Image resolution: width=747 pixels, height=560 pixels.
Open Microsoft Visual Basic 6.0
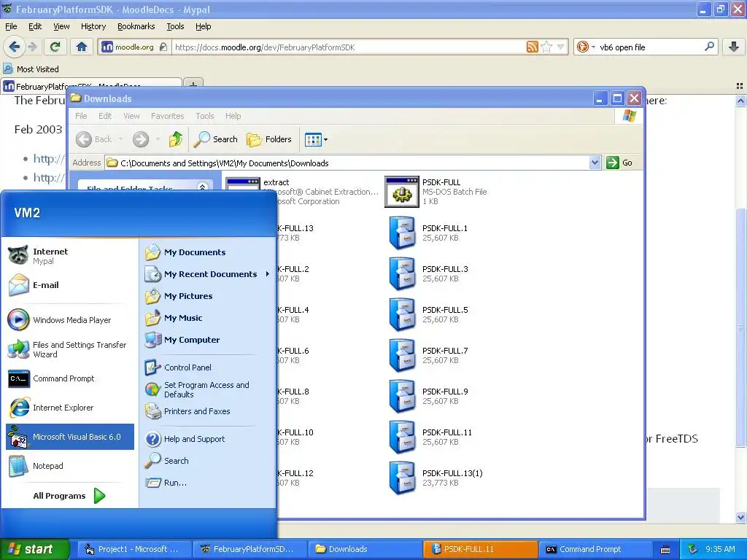pos(69,437)
